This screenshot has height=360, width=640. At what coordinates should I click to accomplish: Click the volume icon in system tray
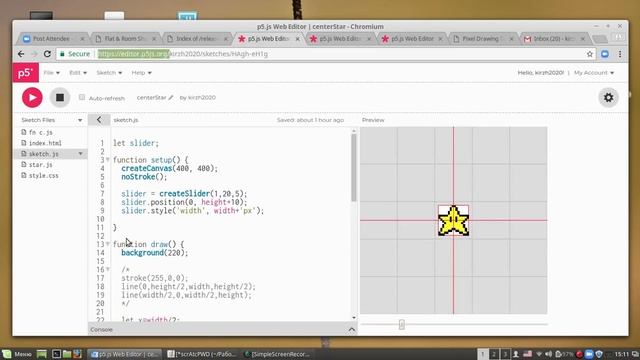click(x=548, y=354)
